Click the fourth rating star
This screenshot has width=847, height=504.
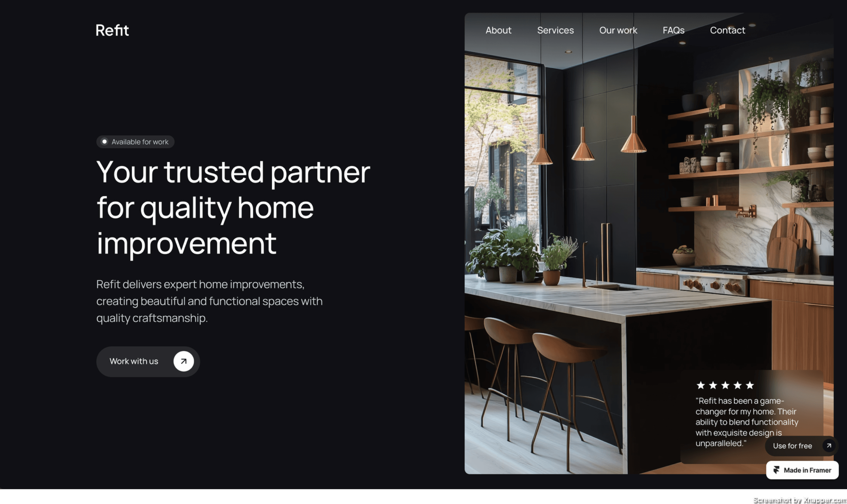pyautogui.click(x=737, y=385)
